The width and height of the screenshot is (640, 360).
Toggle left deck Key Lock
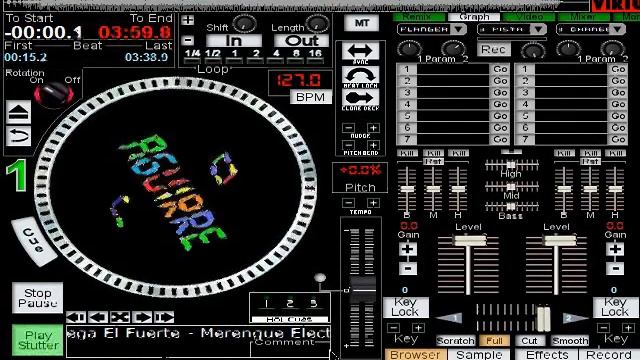[x=405, y=307]
